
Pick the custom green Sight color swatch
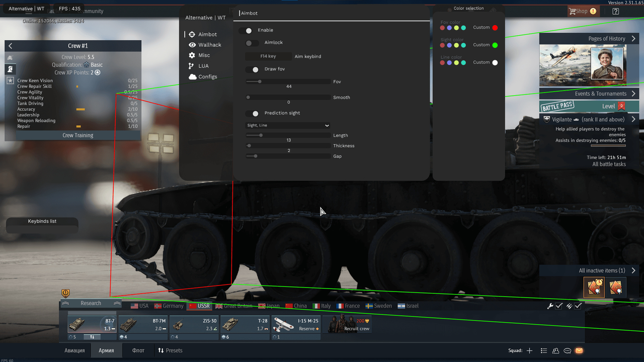coord(495,45)
